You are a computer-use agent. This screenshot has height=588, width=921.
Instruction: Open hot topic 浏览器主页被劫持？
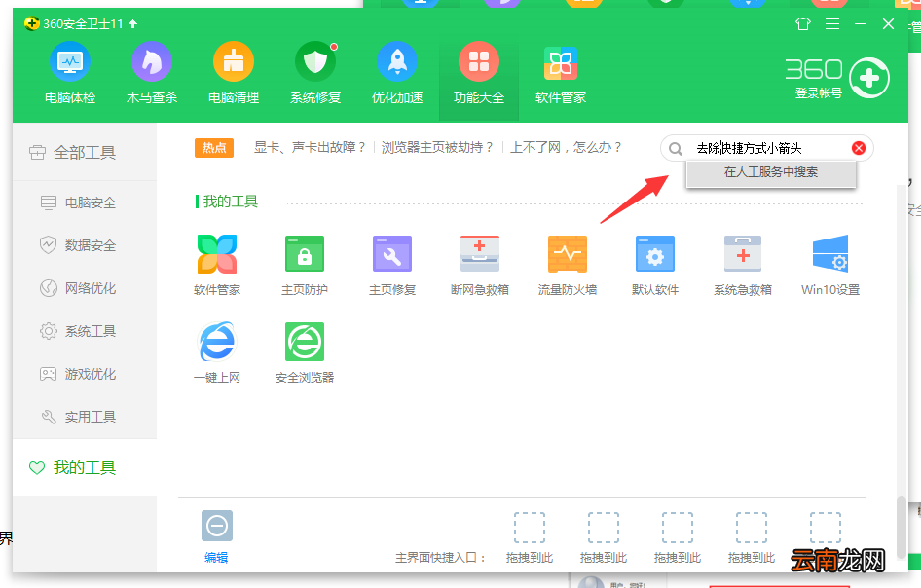pos(437,147)
